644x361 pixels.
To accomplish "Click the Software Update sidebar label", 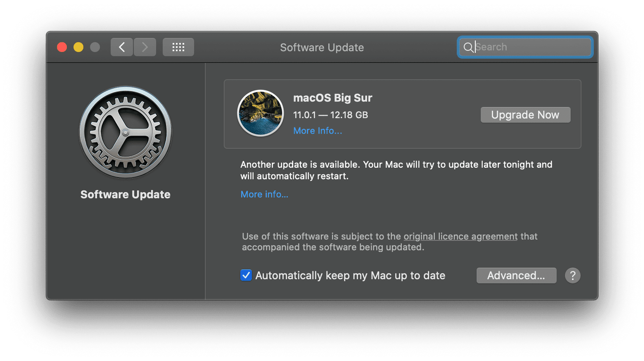I will pos(125,194).
